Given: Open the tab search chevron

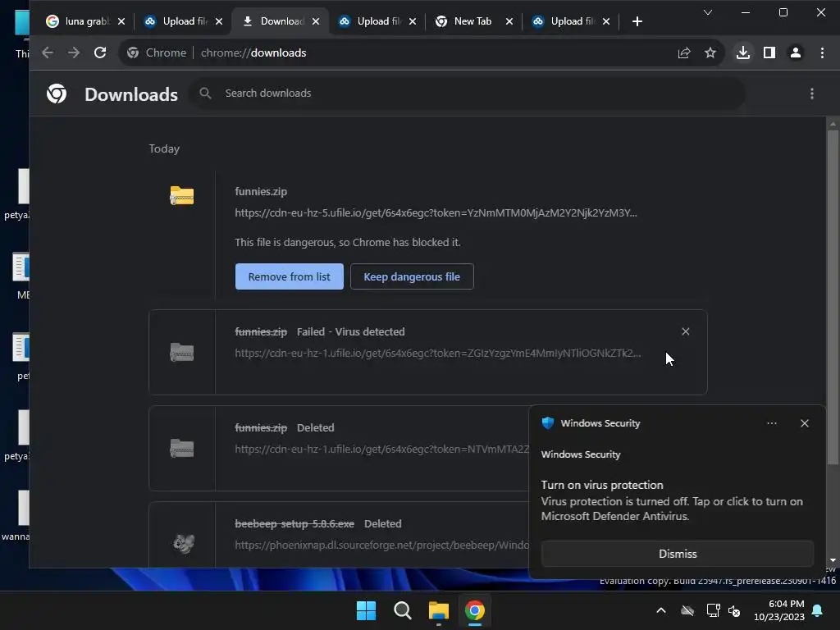Looking at the screenshot, I should point(708,12).
